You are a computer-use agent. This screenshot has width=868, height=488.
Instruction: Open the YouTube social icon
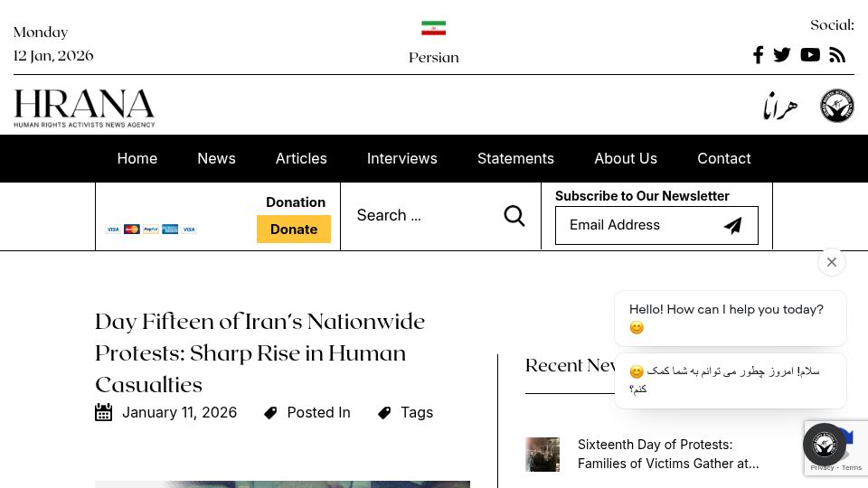point(810,55)
